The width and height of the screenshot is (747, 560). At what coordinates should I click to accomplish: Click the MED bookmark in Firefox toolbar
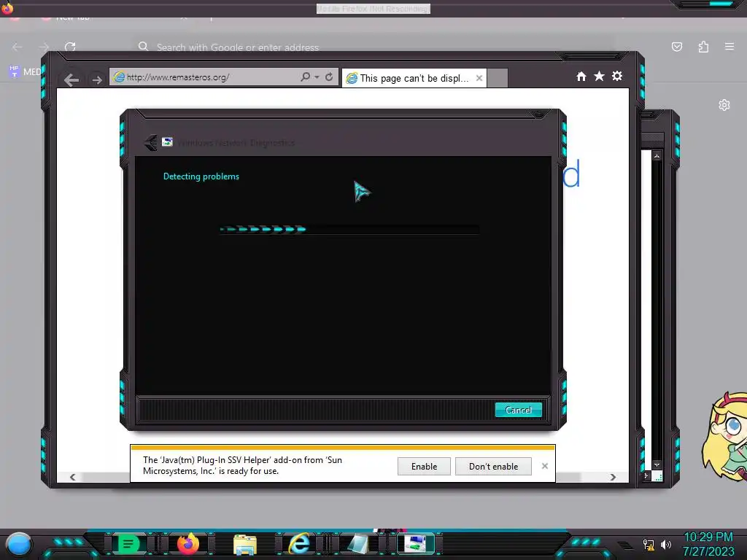(25, 72)
